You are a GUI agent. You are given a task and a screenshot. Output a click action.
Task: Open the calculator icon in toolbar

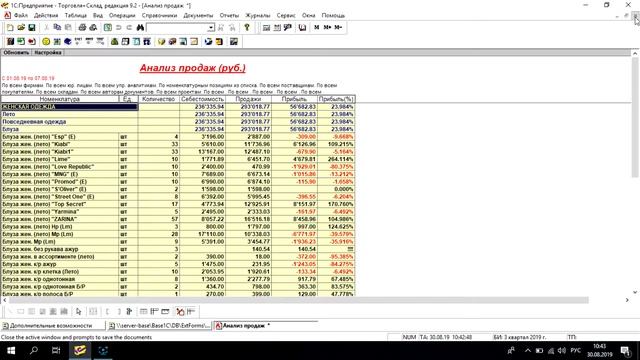(x=266, y=27)
